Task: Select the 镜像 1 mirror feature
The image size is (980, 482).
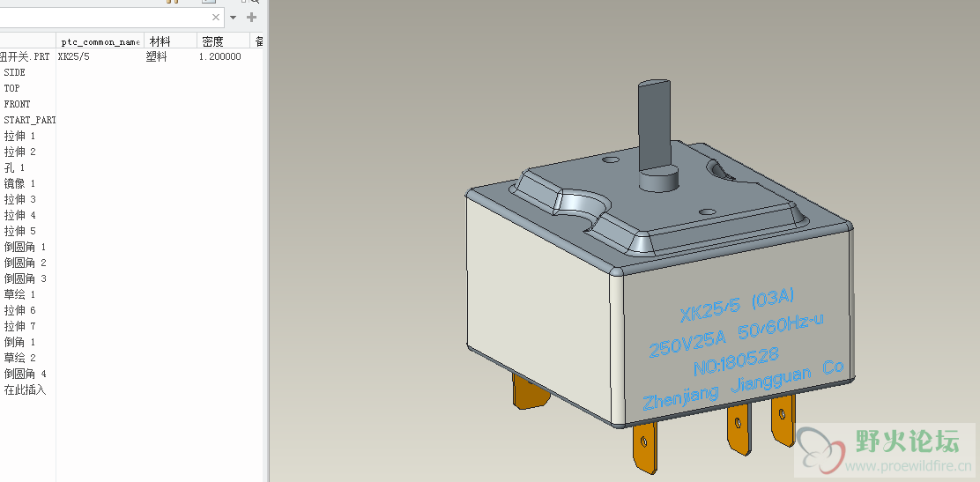Action: (x=19, y=183)
